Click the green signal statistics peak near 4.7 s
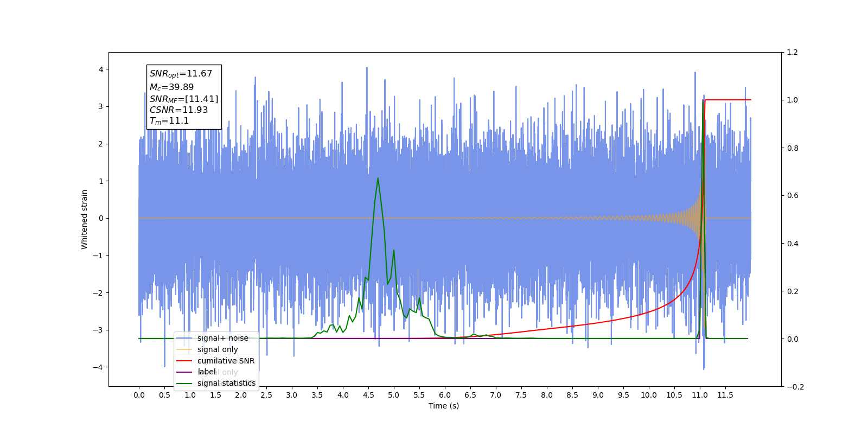Screen dimensions: 868x434 coord(378,178)
